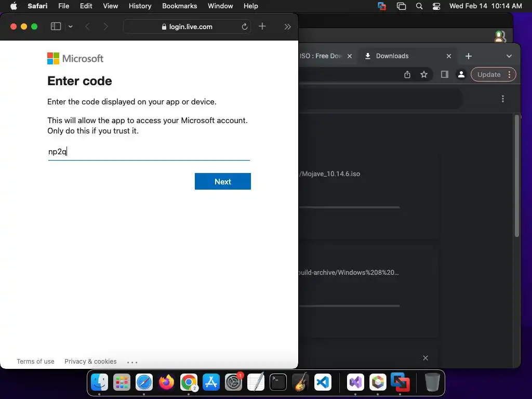Open Spotlight search
This screenshot has height=399, width=532.
tap(419, 6)
